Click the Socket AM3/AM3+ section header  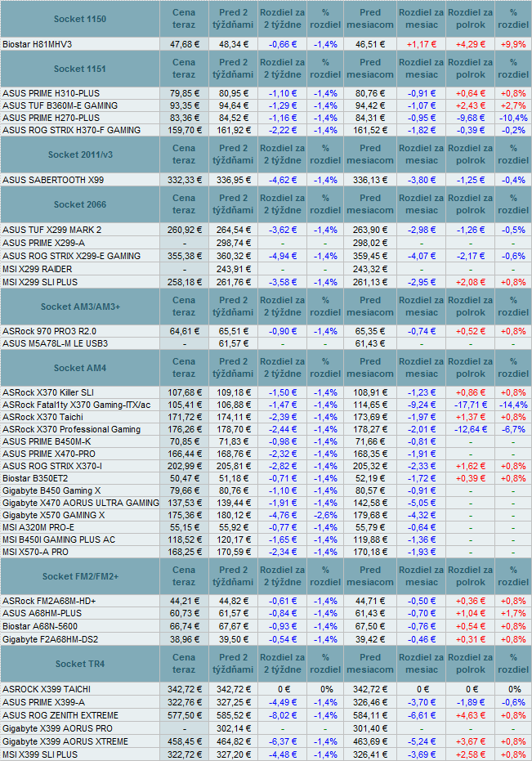tap(80, 307)
